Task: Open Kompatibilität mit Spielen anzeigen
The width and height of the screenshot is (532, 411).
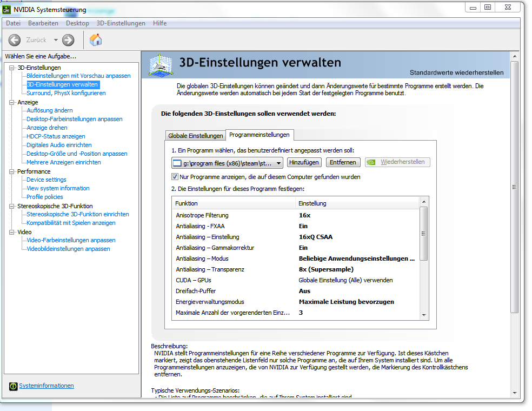Action: 71,223
